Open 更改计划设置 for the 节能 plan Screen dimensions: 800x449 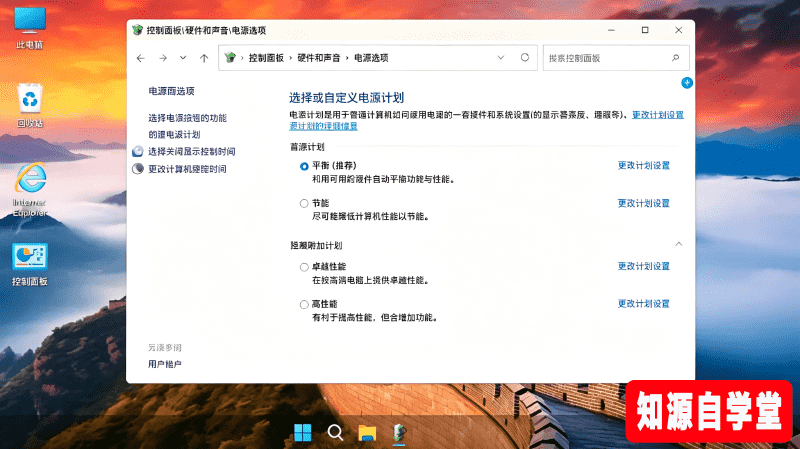tap(643, 203)
